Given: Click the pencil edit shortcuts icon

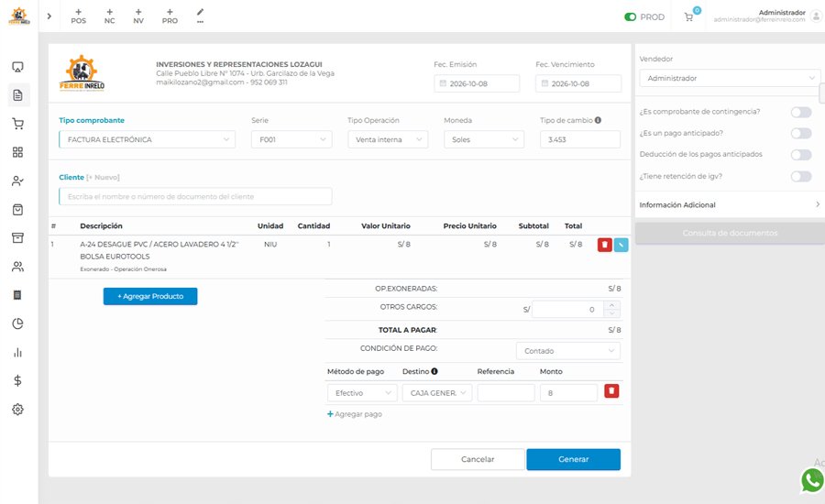Looking at the screenshot, I should click(201, 16).
